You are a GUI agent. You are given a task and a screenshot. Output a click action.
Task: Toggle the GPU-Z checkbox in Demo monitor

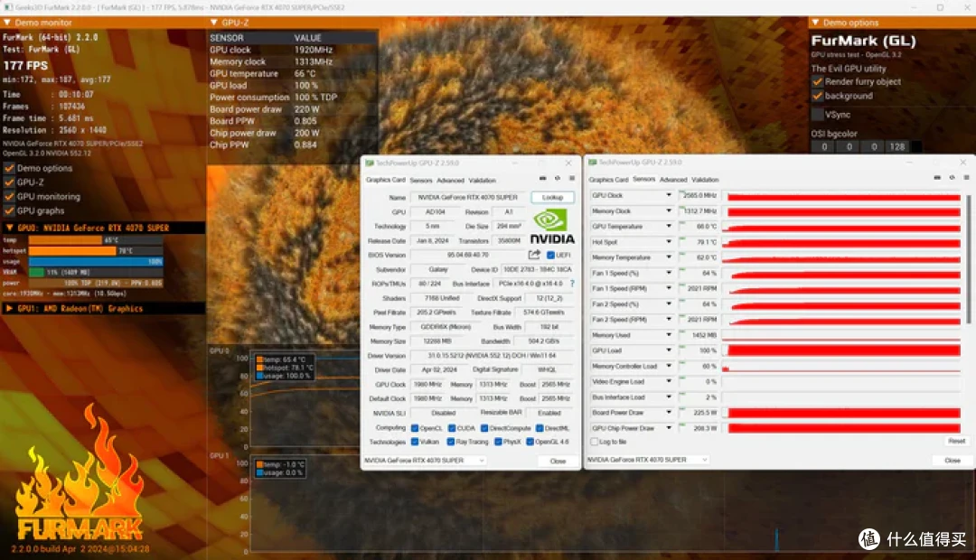(x=9, y=182)
